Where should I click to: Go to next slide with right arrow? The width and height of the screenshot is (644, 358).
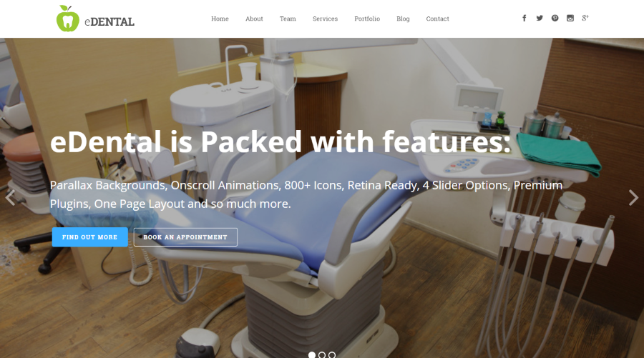click(633, 198)
